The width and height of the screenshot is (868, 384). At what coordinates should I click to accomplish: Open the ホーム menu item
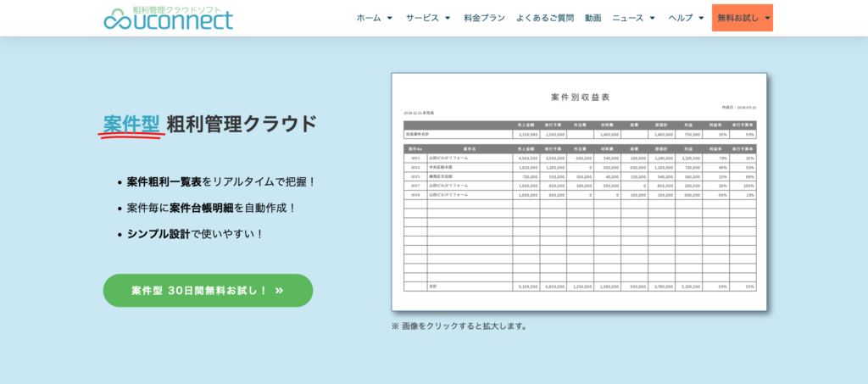point(369,18)
